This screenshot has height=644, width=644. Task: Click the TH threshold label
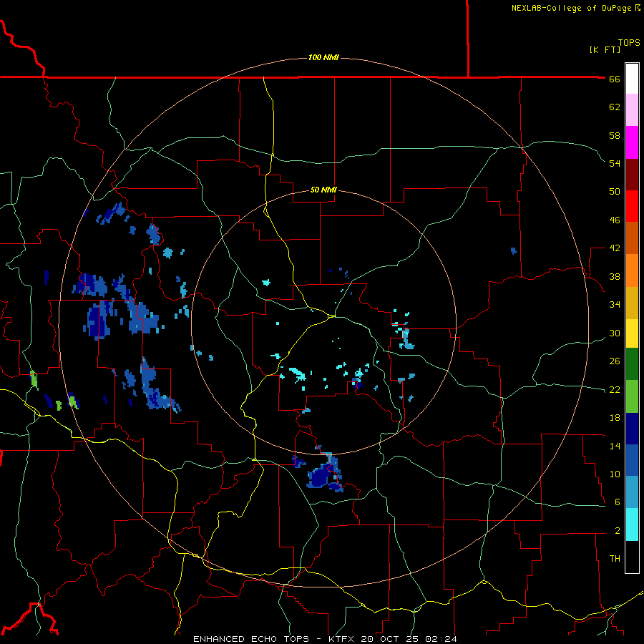[615, 559]
